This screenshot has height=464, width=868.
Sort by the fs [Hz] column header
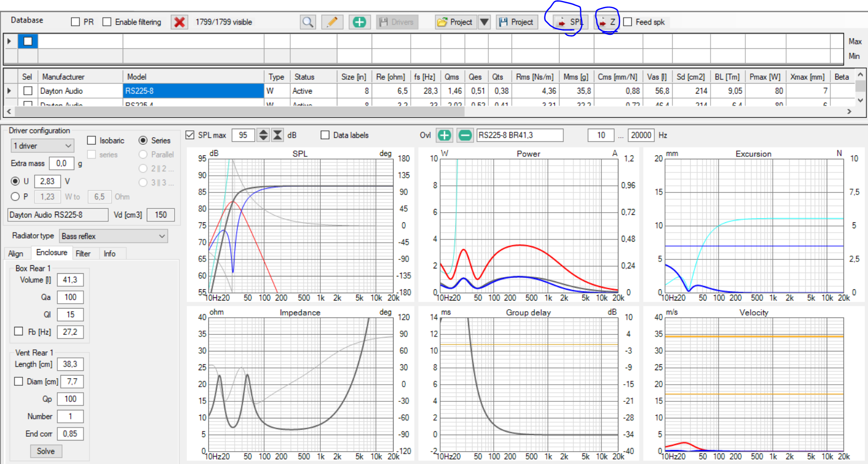[425, 77]
